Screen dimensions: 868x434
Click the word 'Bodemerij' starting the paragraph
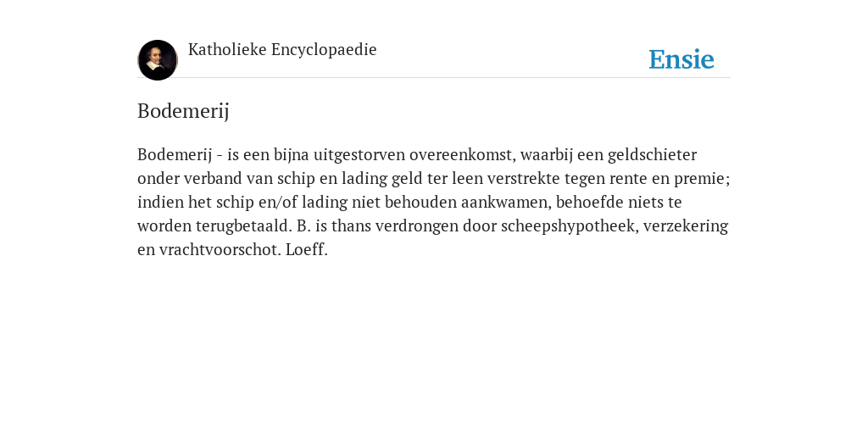click(x=175, y=155)
